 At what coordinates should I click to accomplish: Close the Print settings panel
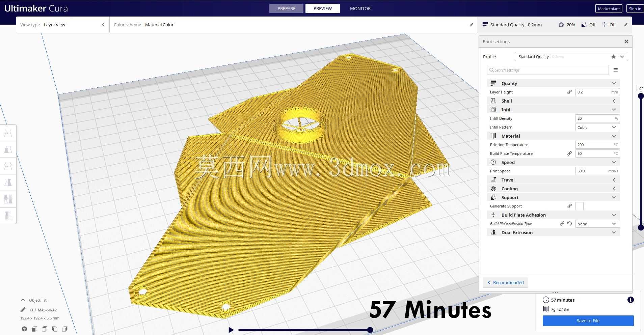[x=626, y=41]
